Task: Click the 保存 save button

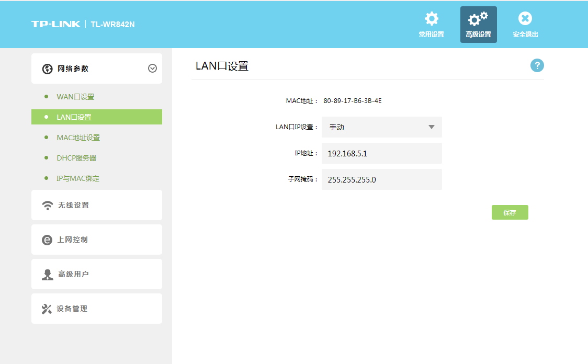Action: coord(510,212)
